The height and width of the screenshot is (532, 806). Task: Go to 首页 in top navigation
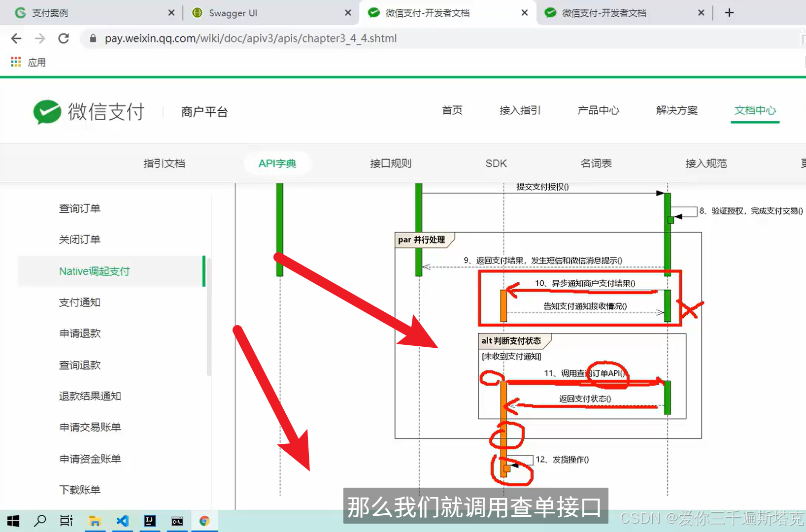[x=452, y=110]
